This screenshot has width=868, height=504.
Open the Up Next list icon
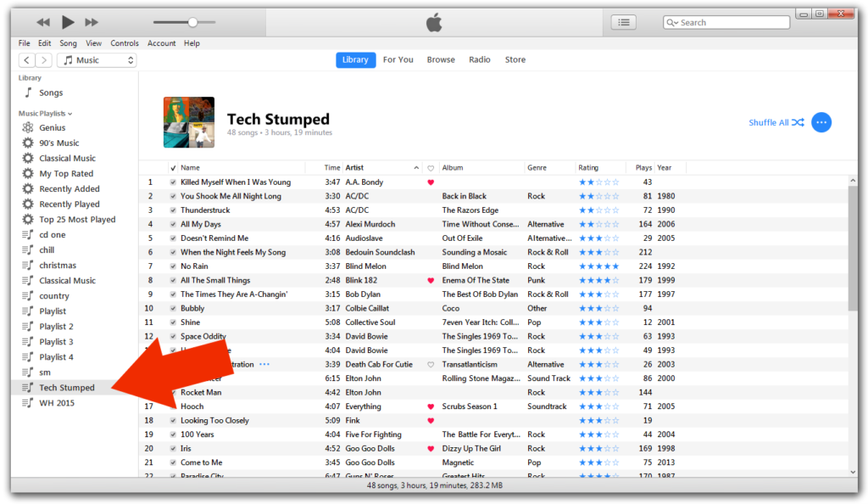coord(623,22)
